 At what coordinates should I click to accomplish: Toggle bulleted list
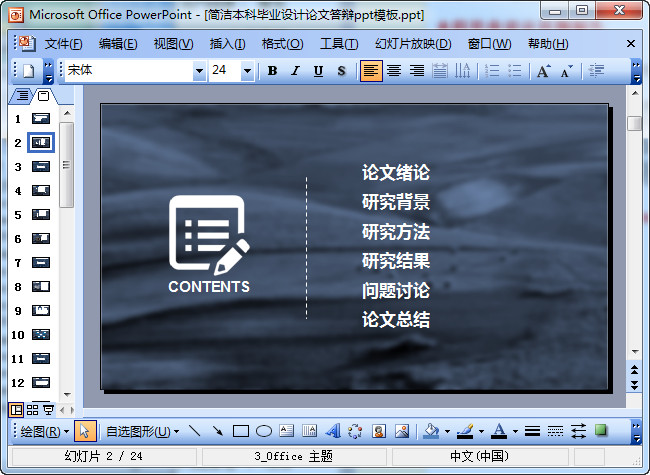(514, 71)
